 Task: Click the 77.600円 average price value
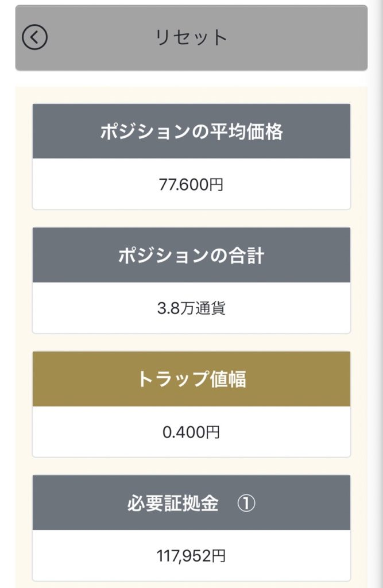[x=191, y=184]
